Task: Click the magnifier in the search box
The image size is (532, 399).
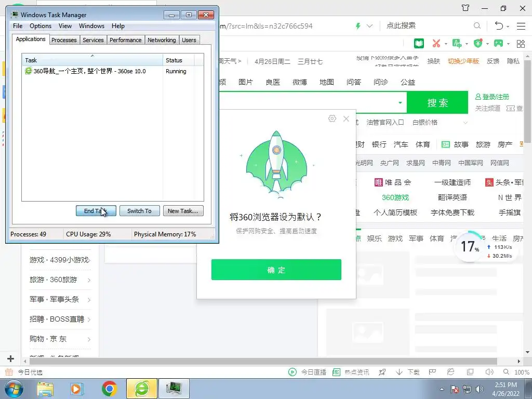Action: pos(477,25)
